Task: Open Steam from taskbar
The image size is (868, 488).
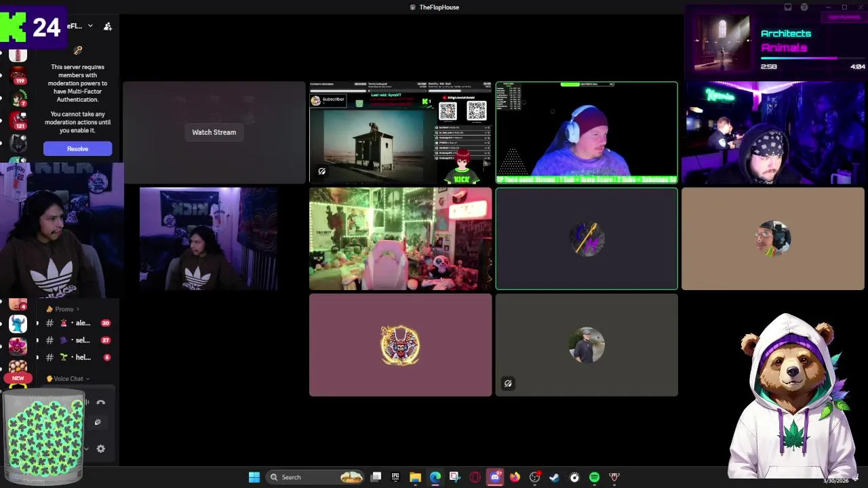Action: (554, 477)
